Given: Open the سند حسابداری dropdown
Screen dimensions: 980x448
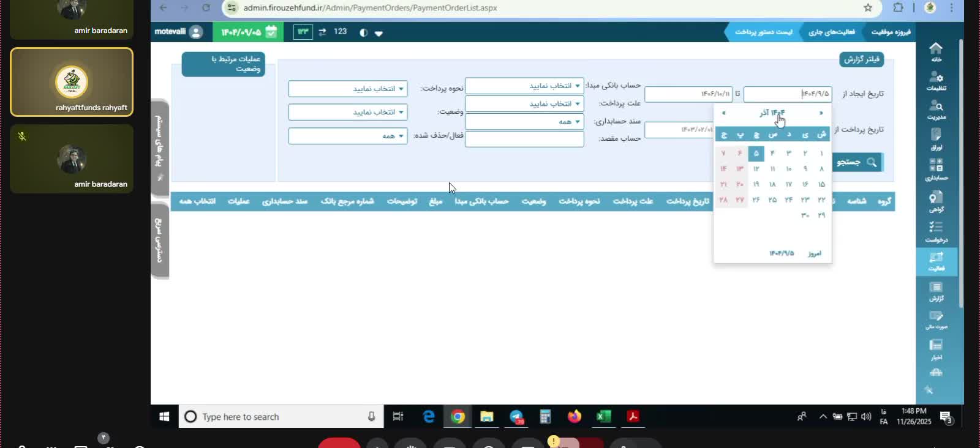Looking at the screenshot, I should 524,122.
